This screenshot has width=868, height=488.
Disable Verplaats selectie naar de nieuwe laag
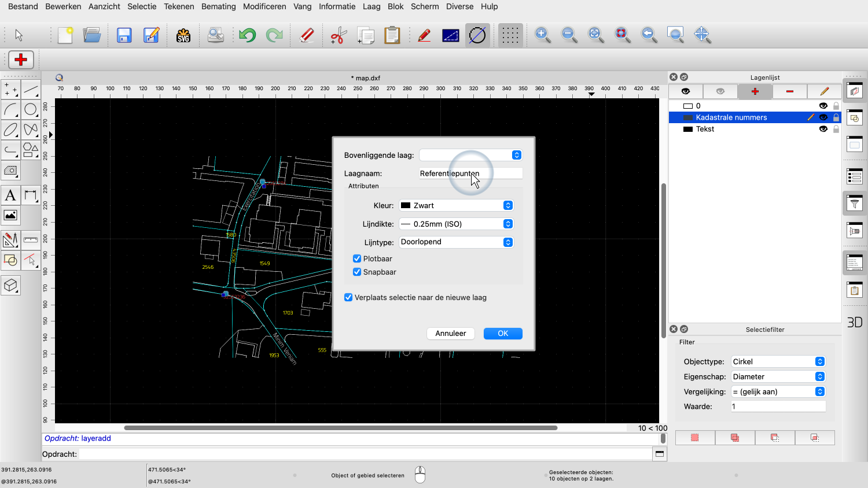(x=348, y=298)
